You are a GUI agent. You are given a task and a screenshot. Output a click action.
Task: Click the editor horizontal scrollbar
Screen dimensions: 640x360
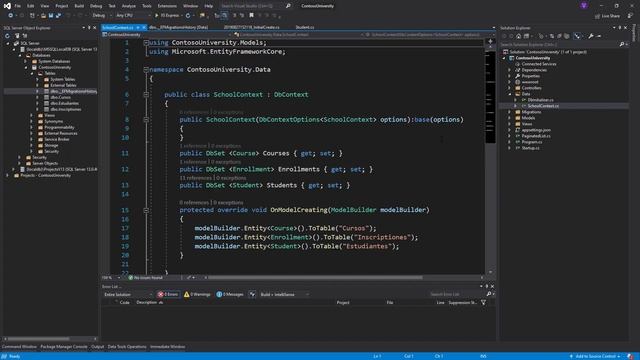315,278
